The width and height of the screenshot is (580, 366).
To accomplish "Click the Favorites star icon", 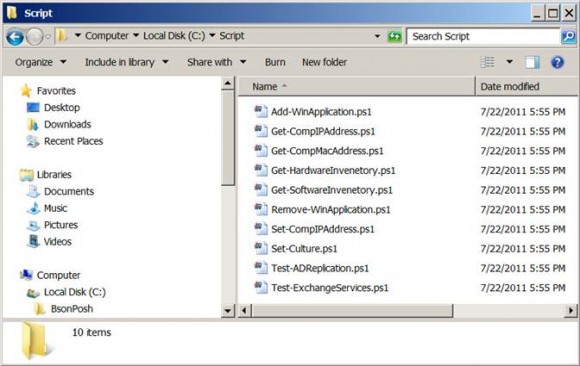I will tap(26, 91).
